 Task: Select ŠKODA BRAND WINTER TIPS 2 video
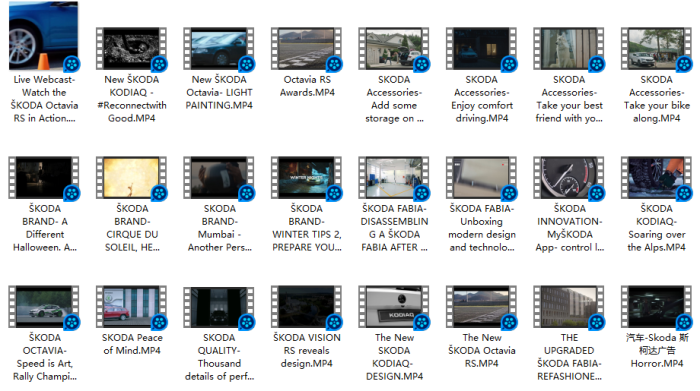pos(306,178)
